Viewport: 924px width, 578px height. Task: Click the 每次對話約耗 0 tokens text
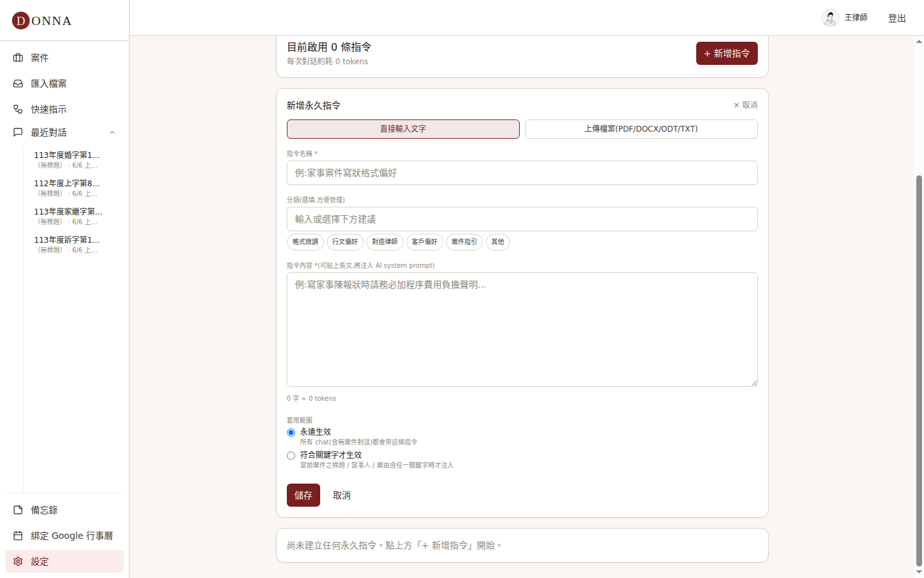coord(327,62)
